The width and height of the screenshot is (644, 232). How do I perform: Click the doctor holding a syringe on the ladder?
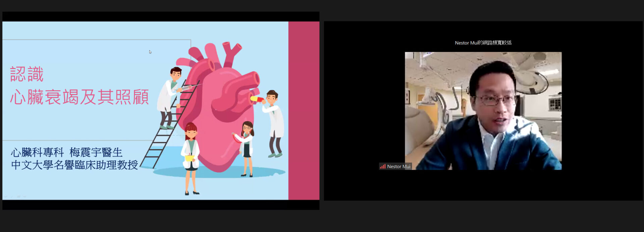click(x=169, y=97)
